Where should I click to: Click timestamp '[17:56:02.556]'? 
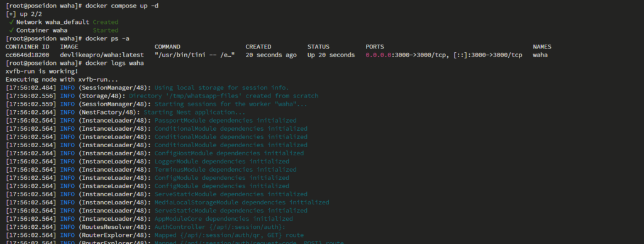(31, 96)
